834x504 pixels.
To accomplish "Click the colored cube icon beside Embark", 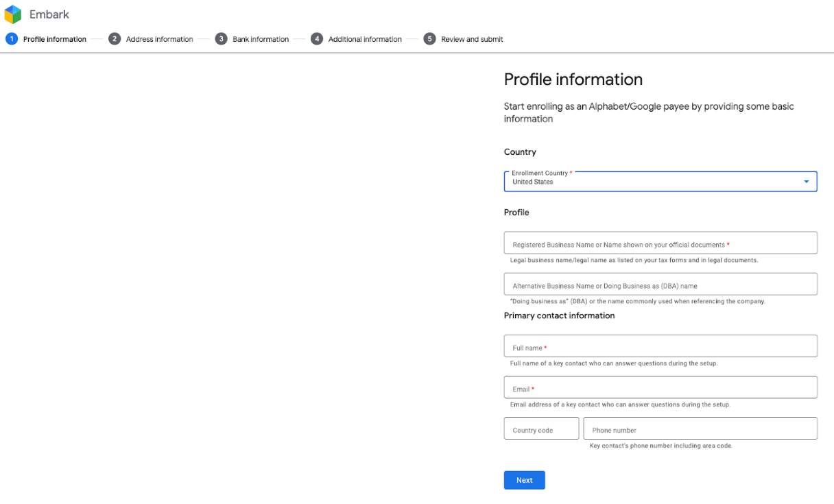I will [12, 14].
